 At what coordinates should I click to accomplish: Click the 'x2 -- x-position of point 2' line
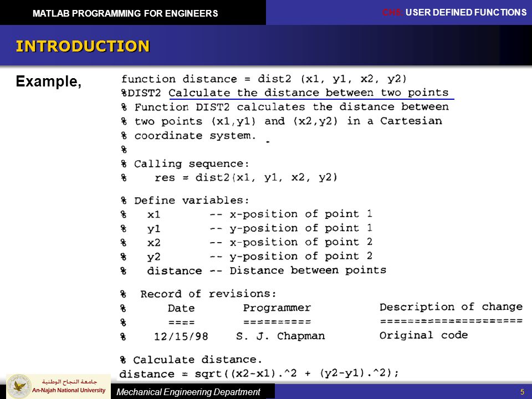[260, 242]
